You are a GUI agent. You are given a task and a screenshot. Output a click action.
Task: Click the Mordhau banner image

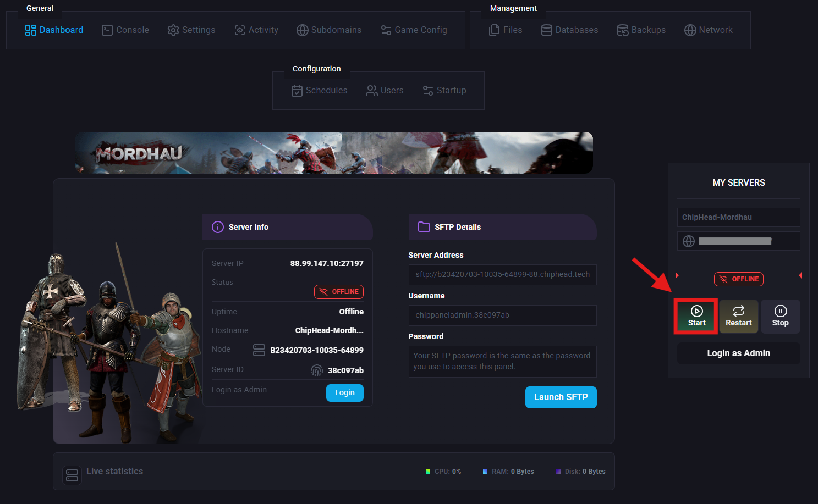point(334,153)
